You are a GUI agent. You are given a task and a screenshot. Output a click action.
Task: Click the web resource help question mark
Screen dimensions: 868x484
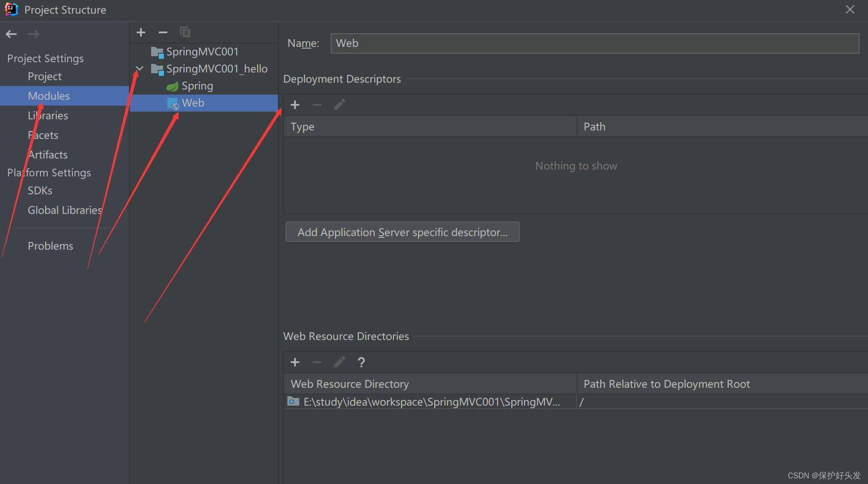click(x=361, y=362)
